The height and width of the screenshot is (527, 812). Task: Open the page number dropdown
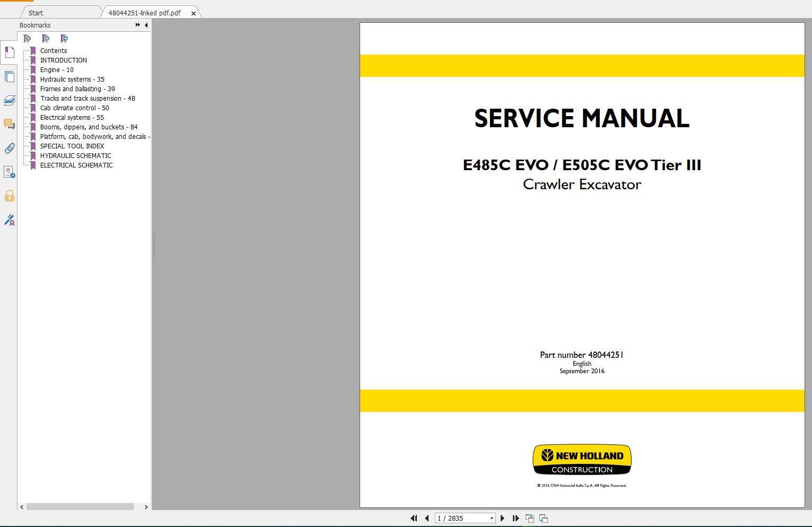(492, 519)
